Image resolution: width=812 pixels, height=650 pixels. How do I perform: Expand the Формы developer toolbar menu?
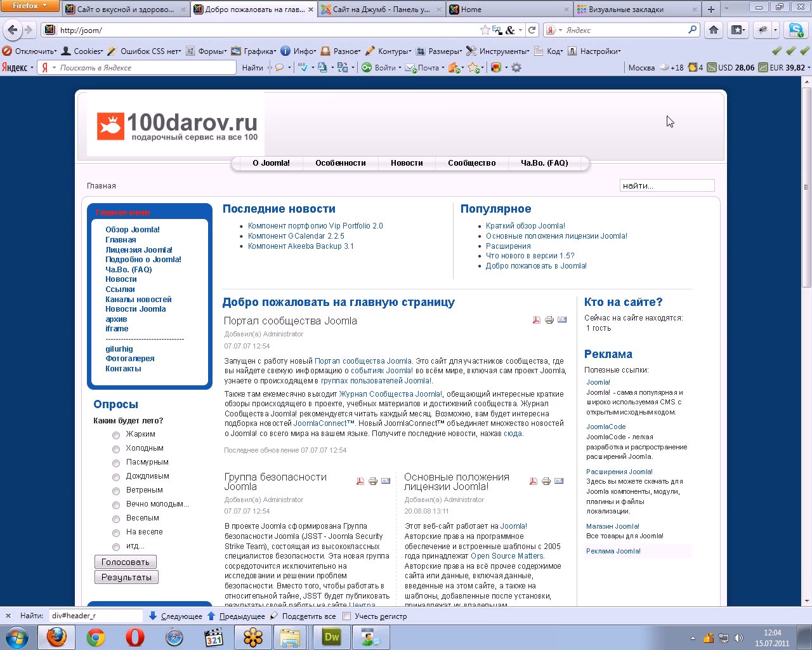(x=206, y=51)
